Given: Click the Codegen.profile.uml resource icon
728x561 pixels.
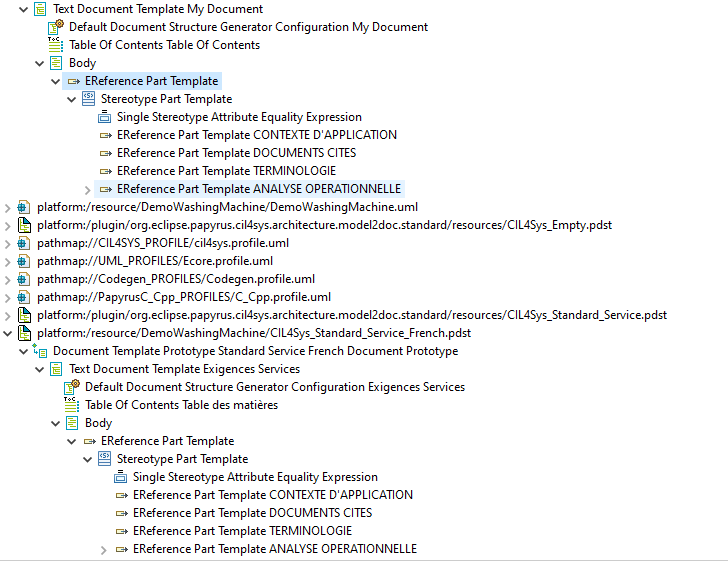Looking at the screenshot, I should pos(24,279).
